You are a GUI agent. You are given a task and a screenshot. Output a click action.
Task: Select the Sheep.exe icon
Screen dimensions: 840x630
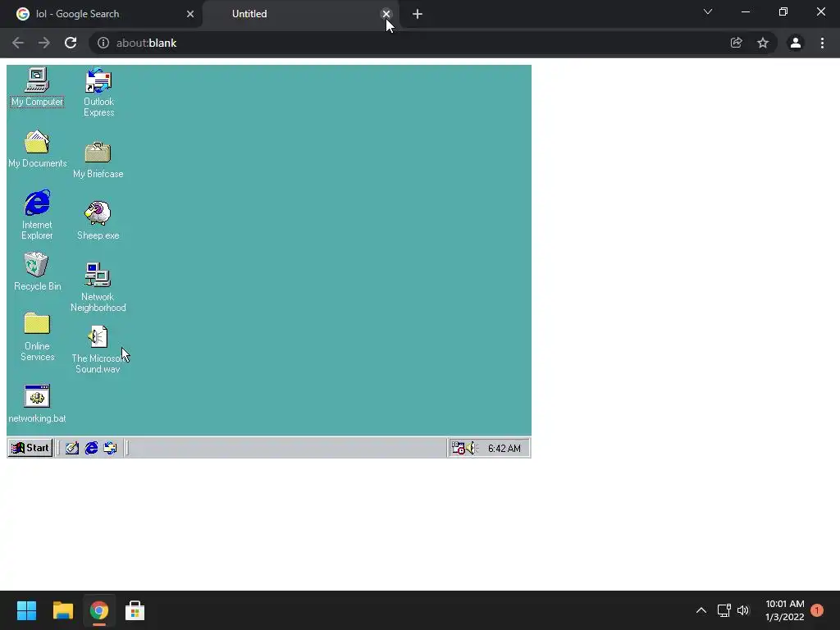click(x=98, y=220)
